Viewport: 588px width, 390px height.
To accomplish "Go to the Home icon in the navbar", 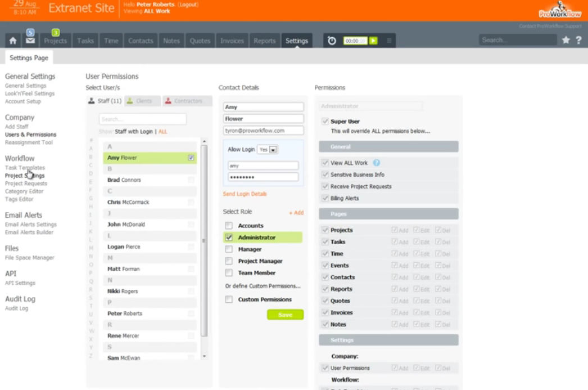I will click(13, 41).
